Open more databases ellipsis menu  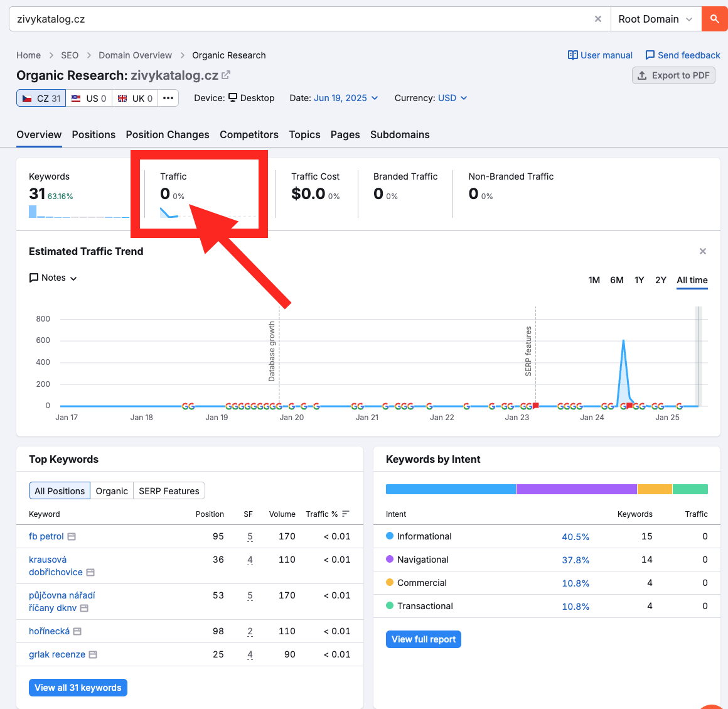coord(168,98)
